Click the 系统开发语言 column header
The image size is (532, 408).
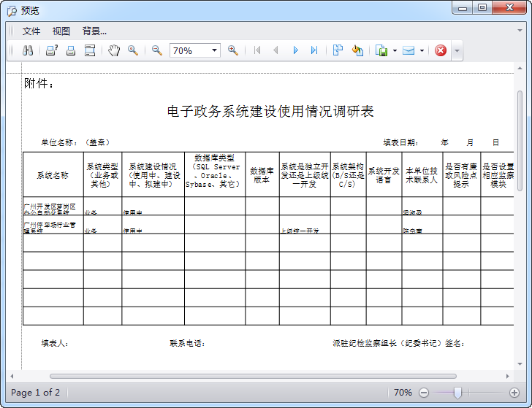pos(384,175)
